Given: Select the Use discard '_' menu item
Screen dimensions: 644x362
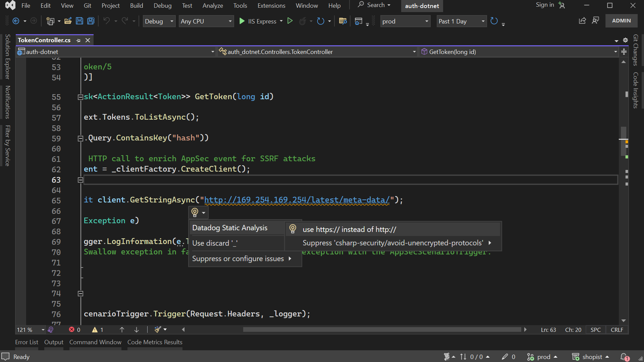Looking at the screenshot, I should click(215, 243).
